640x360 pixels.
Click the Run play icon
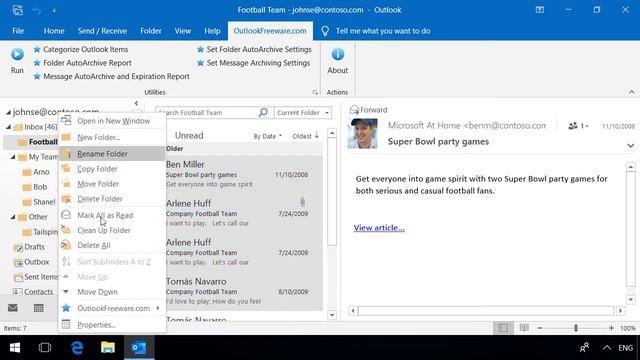[x=17, y=54]
